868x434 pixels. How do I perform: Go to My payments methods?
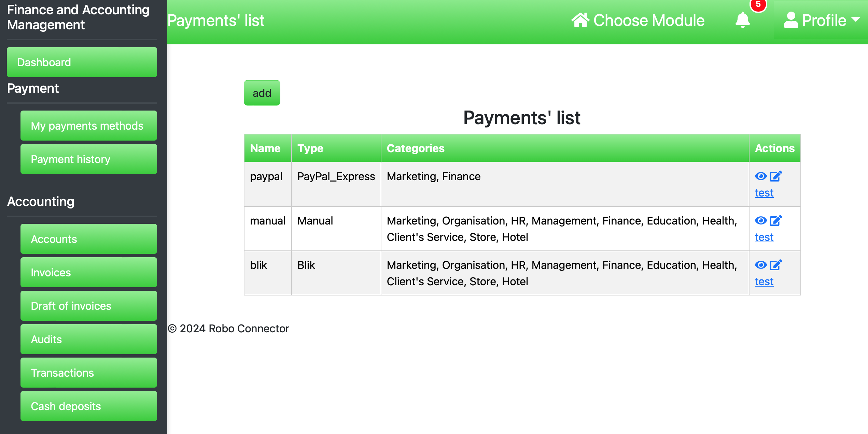(88, 126)
